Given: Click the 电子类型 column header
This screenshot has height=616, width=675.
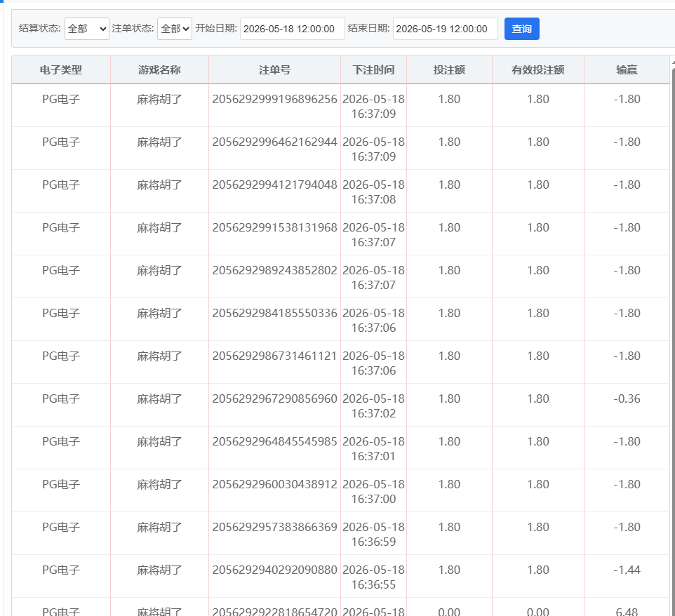Looking at the screenshot, I should click(61, 69).
